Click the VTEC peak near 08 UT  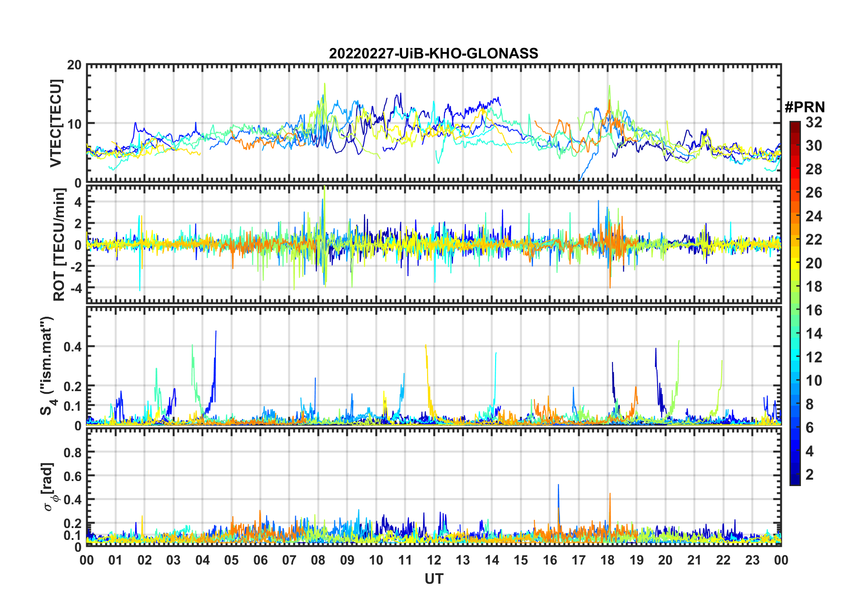click(x=324, y=84)
